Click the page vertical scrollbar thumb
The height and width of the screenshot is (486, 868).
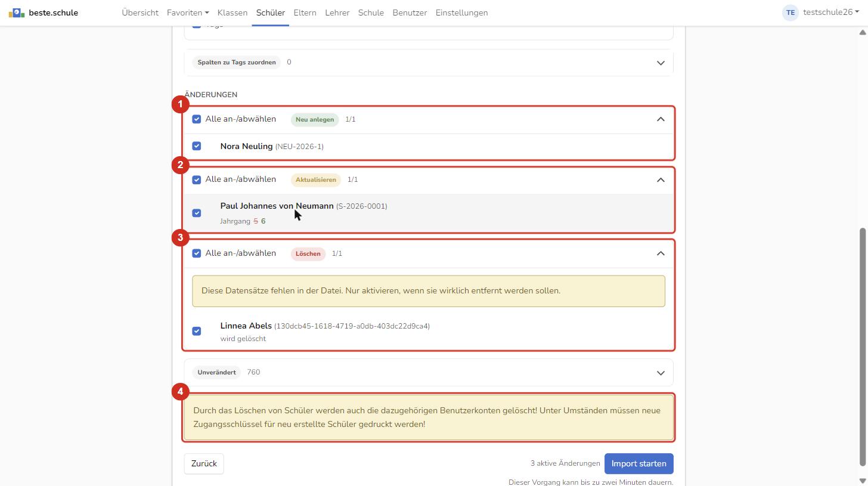[862, 346]
